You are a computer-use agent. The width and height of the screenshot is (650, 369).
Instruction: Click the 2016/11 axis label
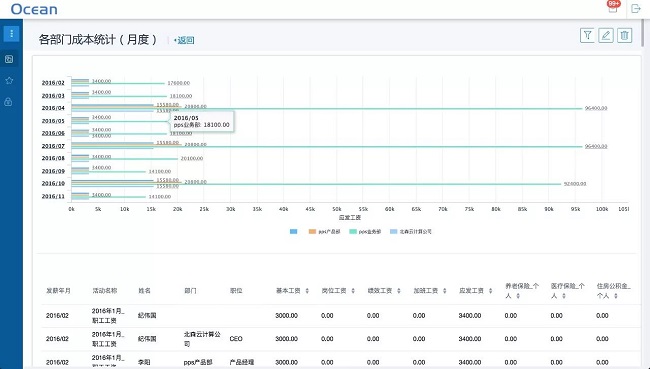[53, 196]
